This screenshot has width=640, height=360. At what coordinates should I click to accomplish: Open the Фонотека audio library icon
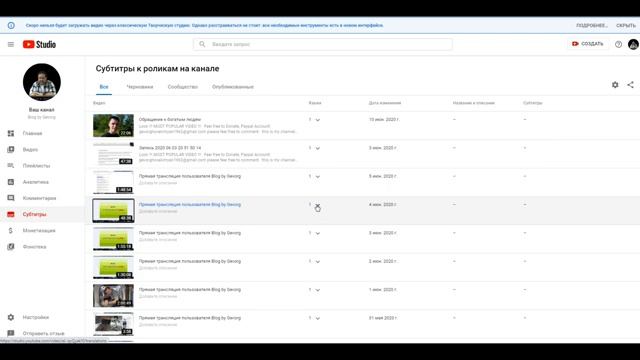point(11,247)
